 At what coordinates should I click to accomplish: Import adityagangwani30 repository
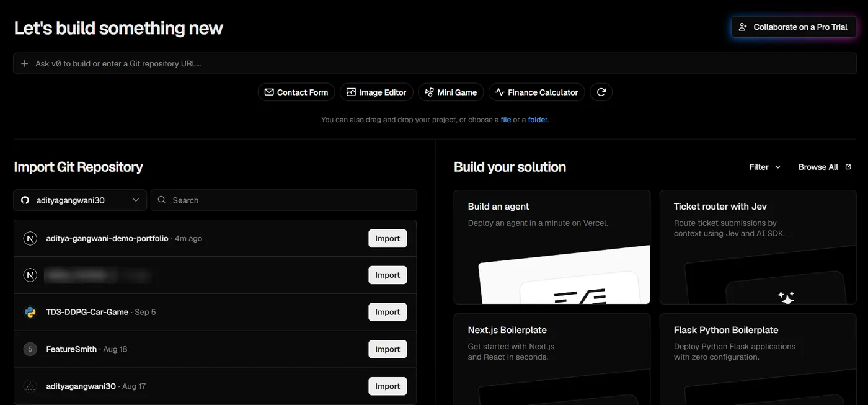(387, 386)
